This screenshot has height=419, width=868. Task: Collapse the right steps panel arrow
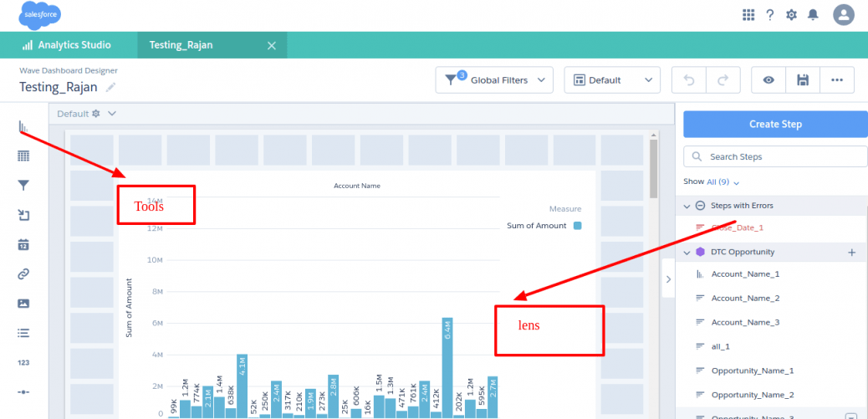[668, 279]
